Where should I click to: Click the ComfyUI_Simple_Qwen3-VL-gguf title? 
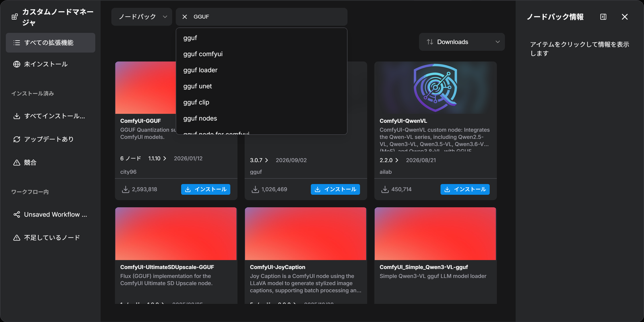tap(424, 267)
